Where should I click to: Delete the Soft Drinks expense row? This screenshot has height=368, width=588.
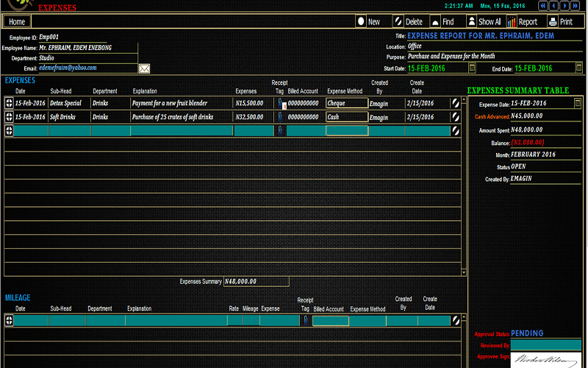(456, 117)
